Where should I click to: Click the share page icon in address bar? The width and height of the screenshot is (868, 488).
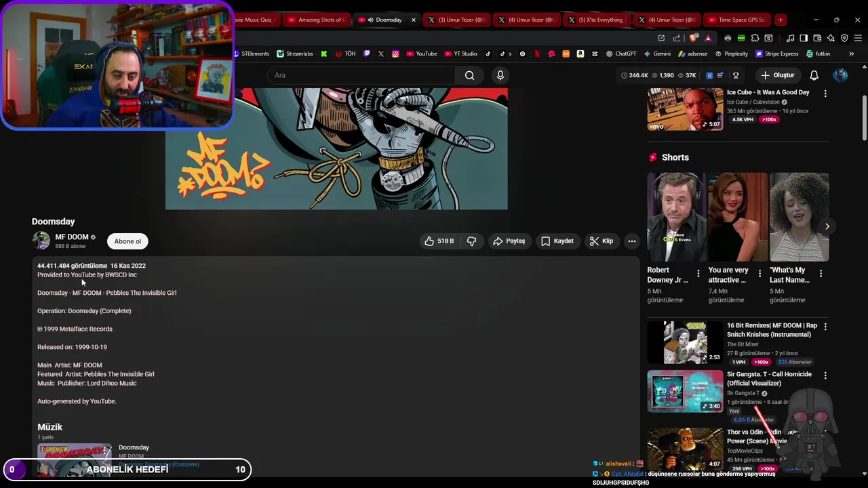click(675, 38)
